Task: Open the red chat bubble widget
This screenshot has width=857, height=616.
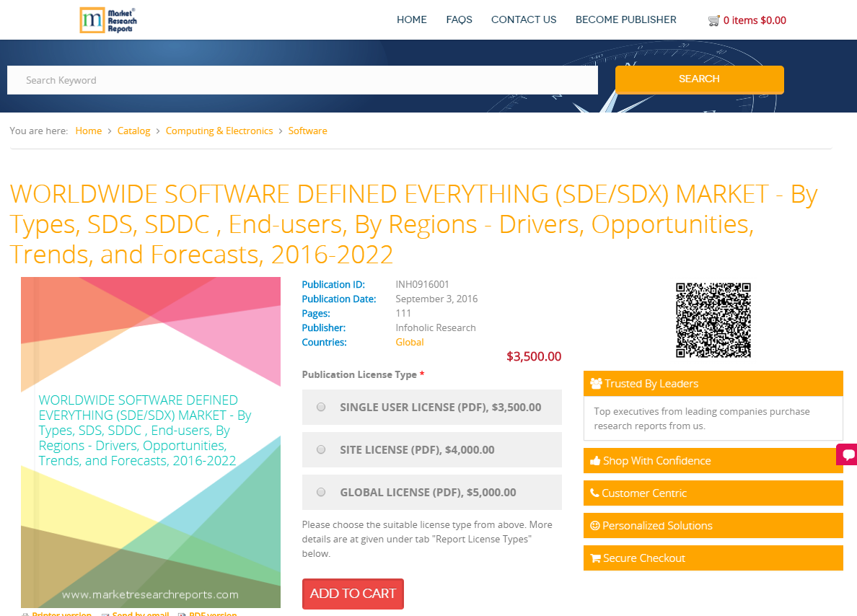Action: [x=847, y=454]
